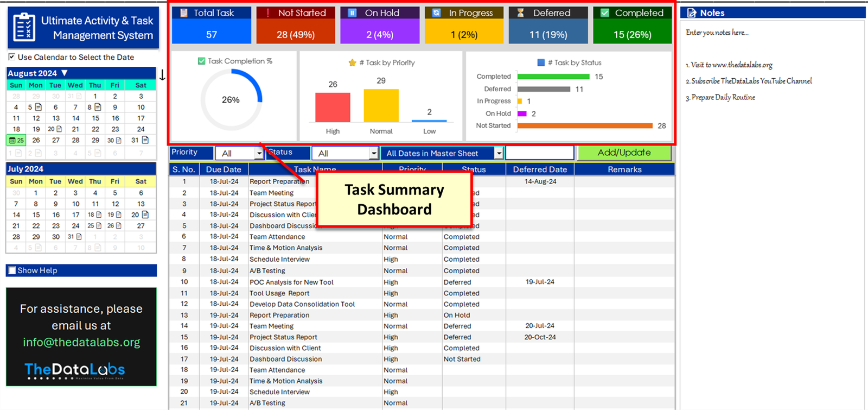Select July 10 in the calendar

pyautogui.click(x=75, y=204)
